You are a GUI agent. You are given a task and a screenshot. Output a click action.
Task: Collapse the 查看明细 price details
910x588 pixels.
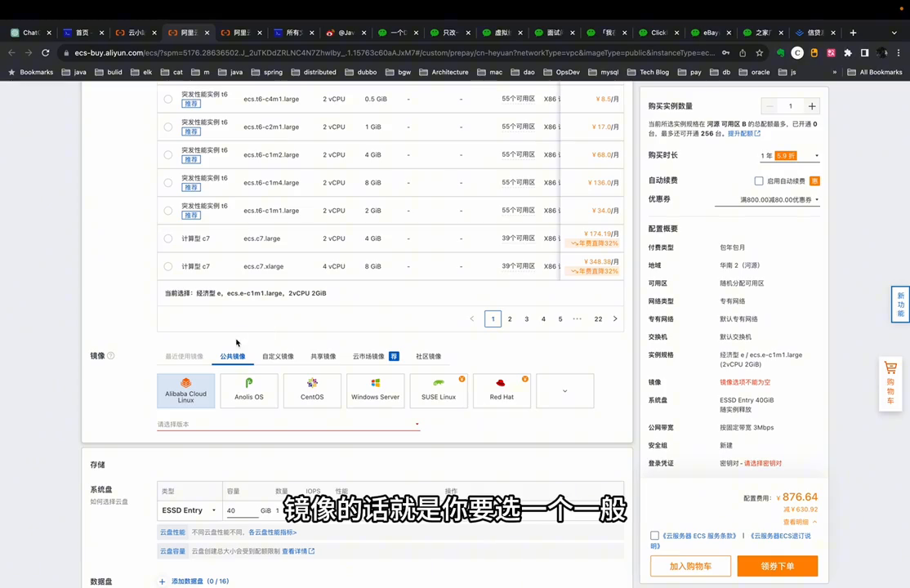tap(800, 522)
